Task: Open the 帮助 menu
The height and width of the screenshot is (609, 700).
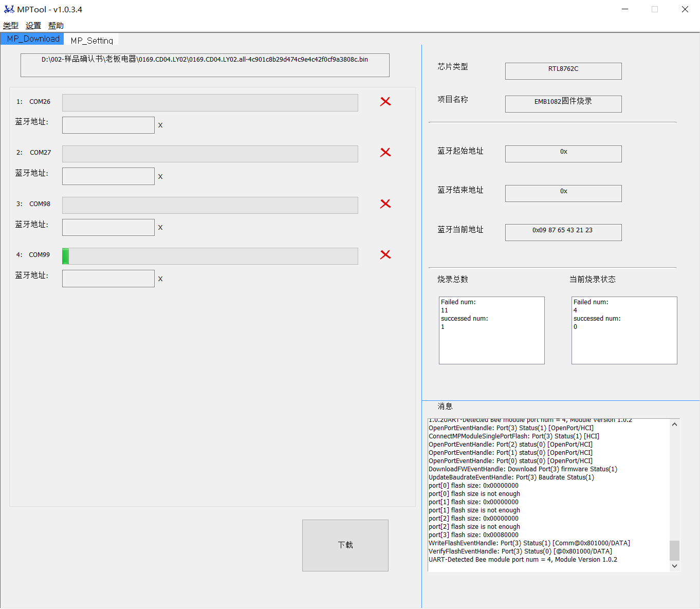Action: coord(56,26)
